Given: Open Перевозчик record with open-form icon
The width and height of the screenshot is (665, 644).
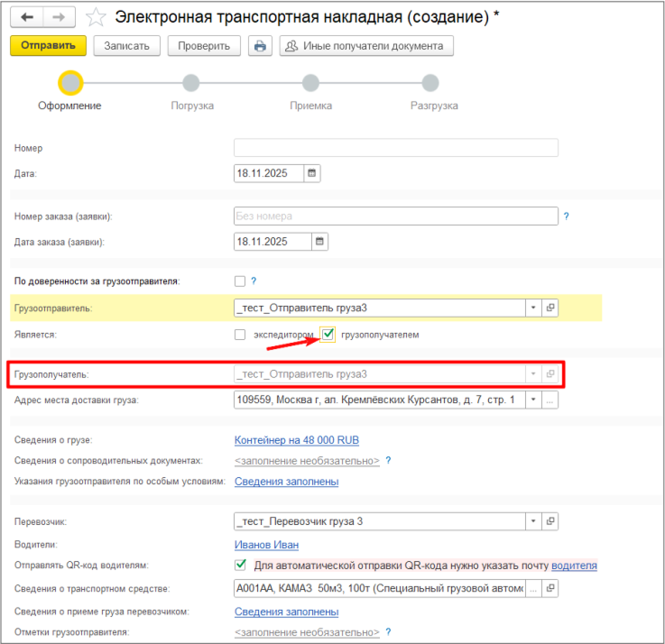Looking at the screenshot, I should point(550,521).
